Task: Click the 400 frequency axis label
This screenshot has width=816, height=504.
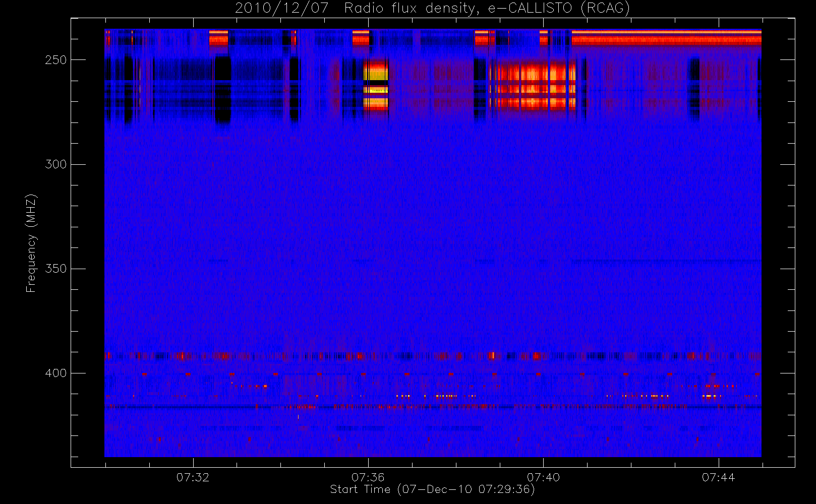Action: [x=55, y=373]
